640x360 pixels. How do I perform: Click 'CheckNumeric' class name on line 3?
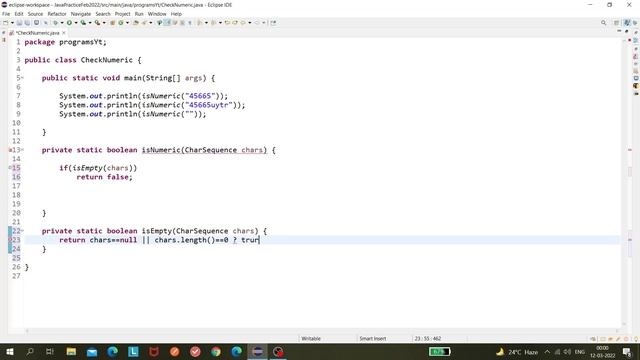click(107, 60)
